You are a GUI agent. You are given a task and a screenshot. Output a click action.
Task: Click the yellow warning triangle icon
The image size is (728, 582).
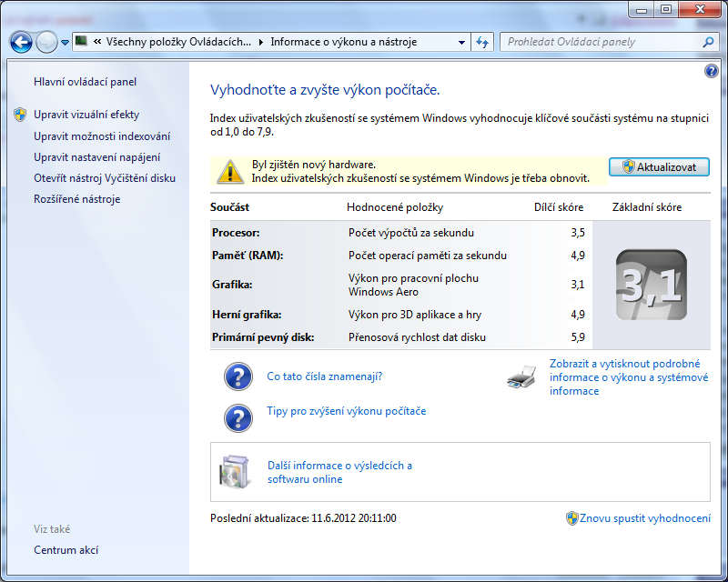pyautogui.click(x=230, y=171)
